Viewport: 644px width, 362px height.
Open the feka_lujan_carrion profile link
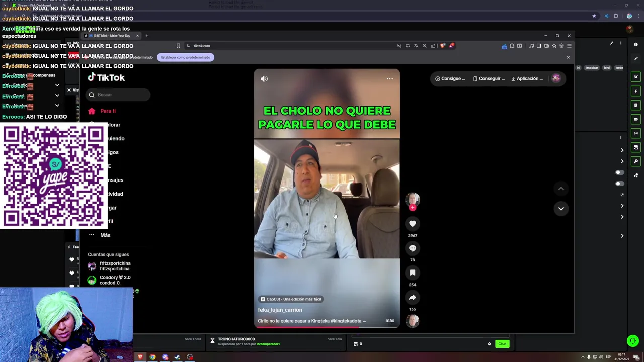pos(280,310)
